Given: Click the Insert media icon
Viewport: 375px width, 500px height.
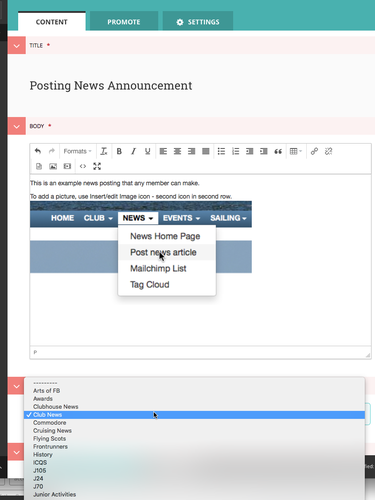Looking at the screenshot, I should pos(67,166).
